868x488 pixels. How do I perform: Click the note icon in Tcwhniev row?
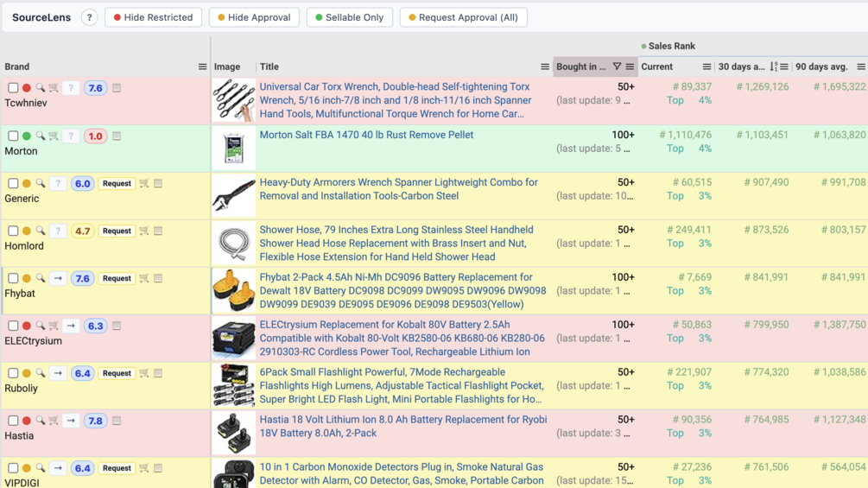(117, 88)
